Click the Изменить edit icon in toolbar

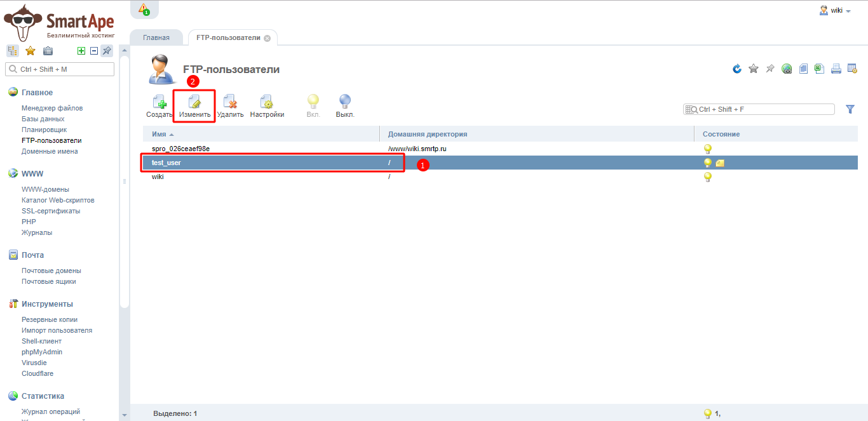pyautogui.click(x=194, y=102)
